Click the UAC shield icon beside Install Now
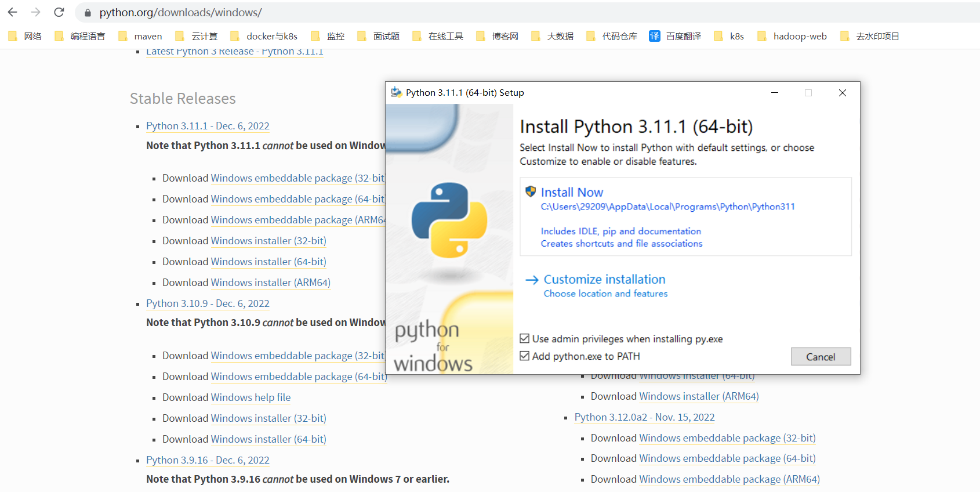Viewport: 980px width, 492px height. 531,191
